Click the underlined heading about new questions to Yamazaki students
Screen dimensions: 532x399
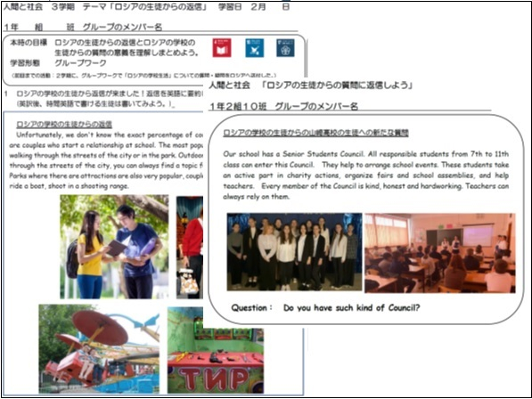tap(315, 133)
